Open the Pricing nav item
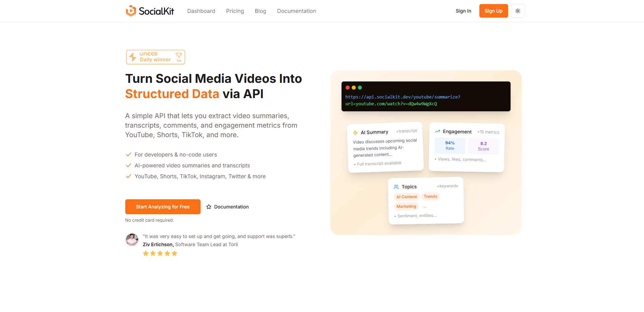 coord(235,11)
